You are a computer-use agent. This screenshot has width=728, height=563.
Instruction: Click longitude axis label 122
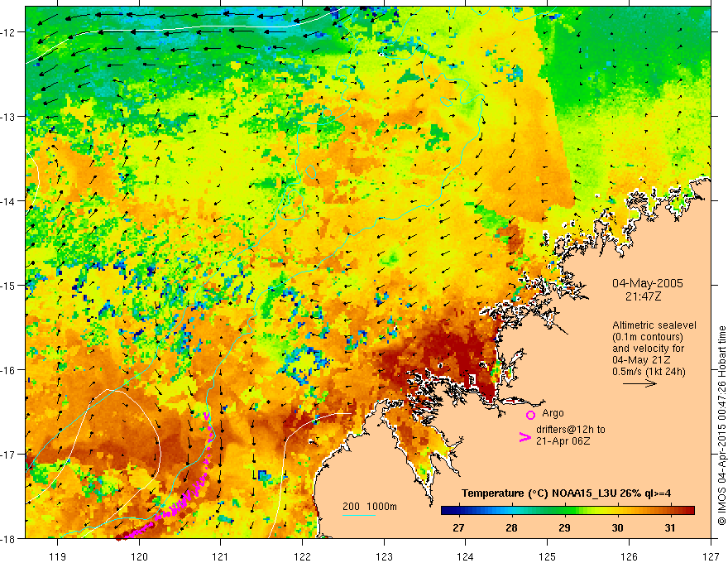302,556
